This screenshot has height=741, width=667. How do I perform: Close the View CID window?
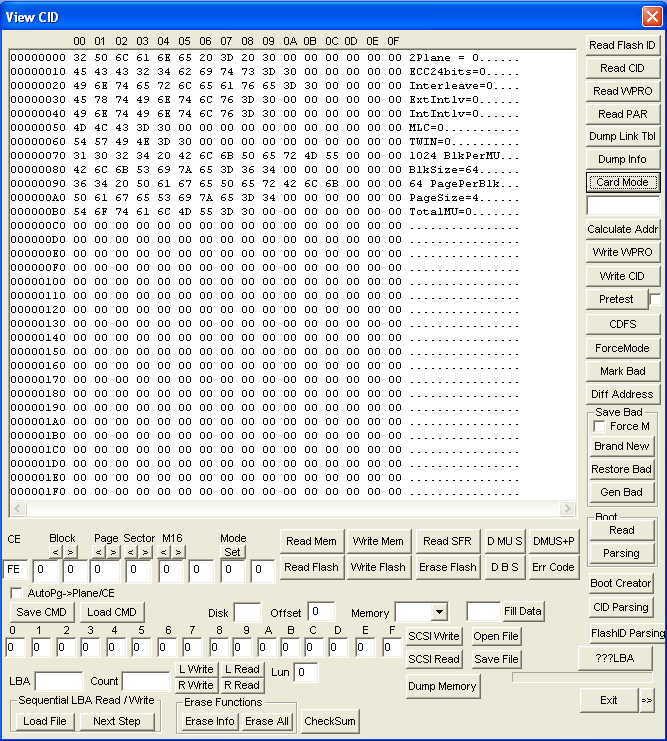pyautogui.click(x=650, y=16)
